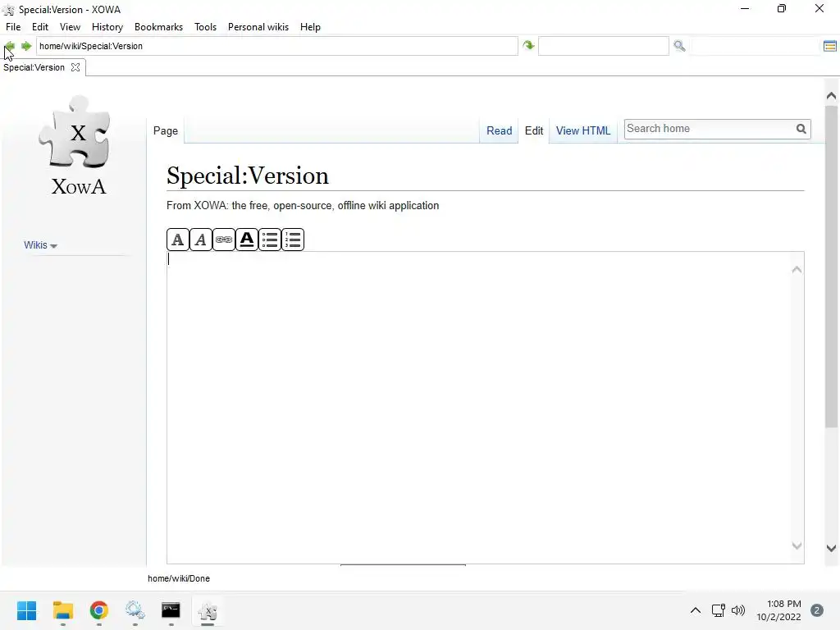The image size is (840, 630).
Task: Click inside the wiki text editing area
Action: point(479,407)
